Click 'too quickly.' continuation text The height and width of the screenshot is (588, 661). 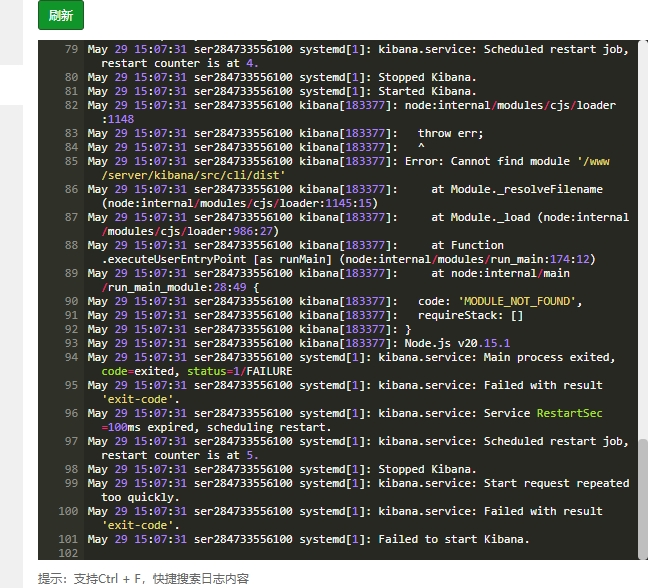(140, 497)
